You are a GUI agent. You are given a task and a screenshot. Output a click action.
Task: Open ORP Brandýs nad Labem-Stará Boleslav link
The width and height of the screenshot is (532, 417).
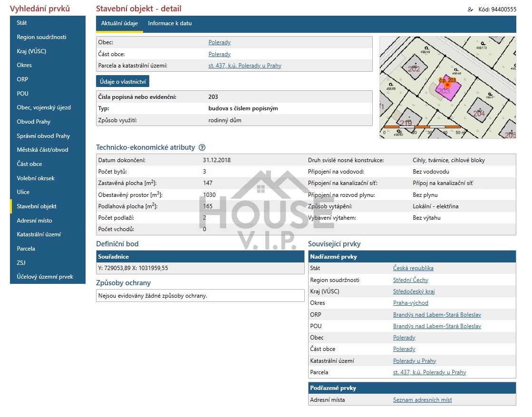point(437,315)
